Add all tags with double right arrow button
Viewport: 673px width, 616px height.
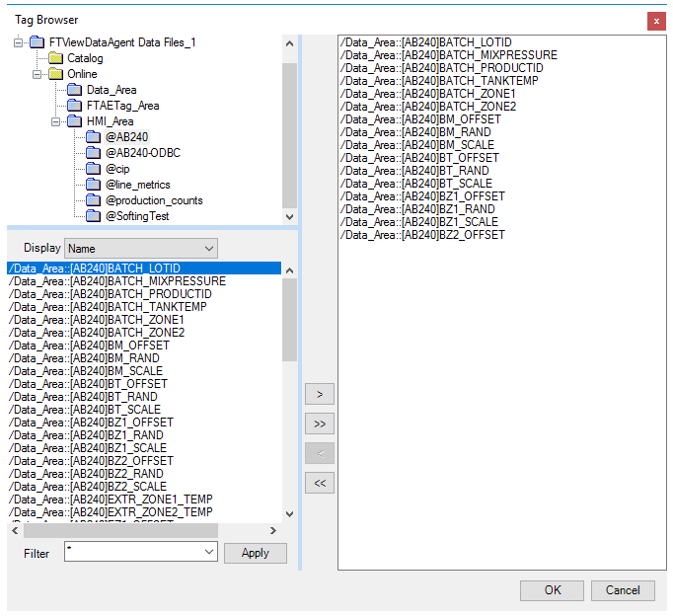click(x=320, y=424)
